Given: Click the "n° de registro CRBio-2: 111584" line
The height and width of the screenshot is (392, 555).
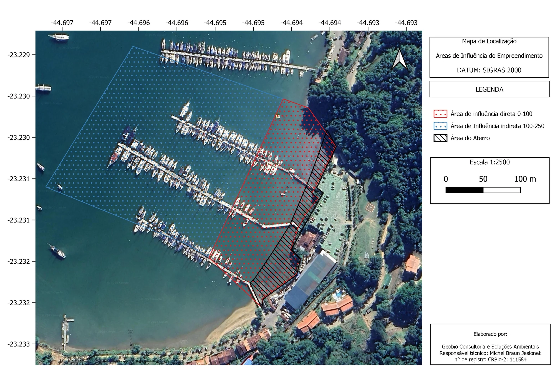Looking at the screenshot, I should click(490, 360).
